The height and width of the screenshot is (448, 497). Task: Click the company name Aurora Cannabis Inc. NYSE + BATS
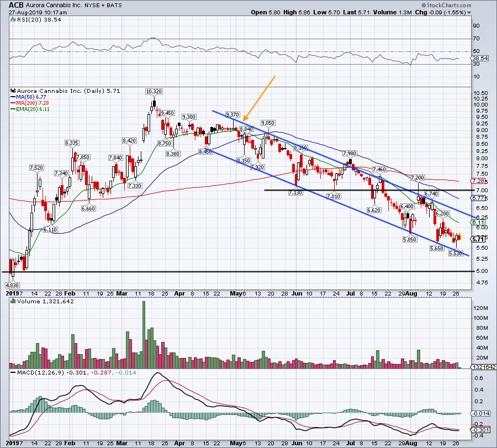(x=73, y=6)
